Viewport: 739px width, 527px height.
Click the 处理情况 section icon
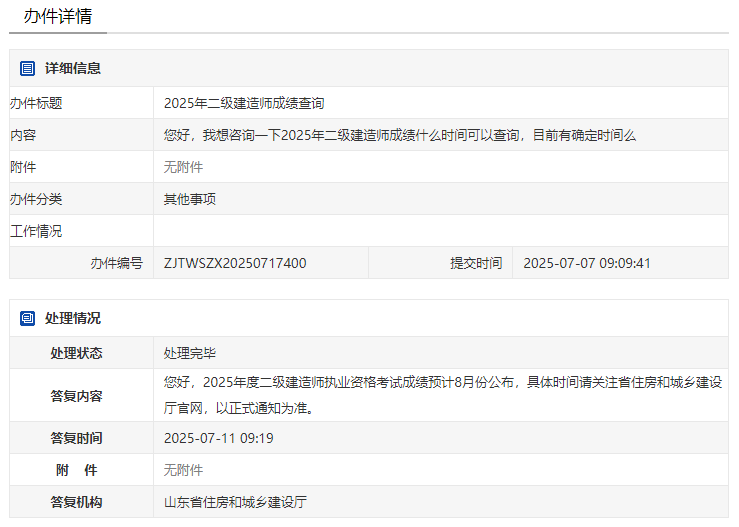coord(28,318)
